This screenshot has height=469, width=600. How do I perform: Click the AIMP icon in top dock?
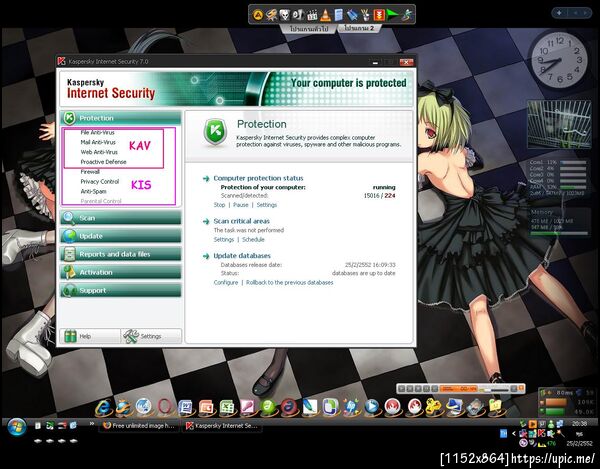258,15
